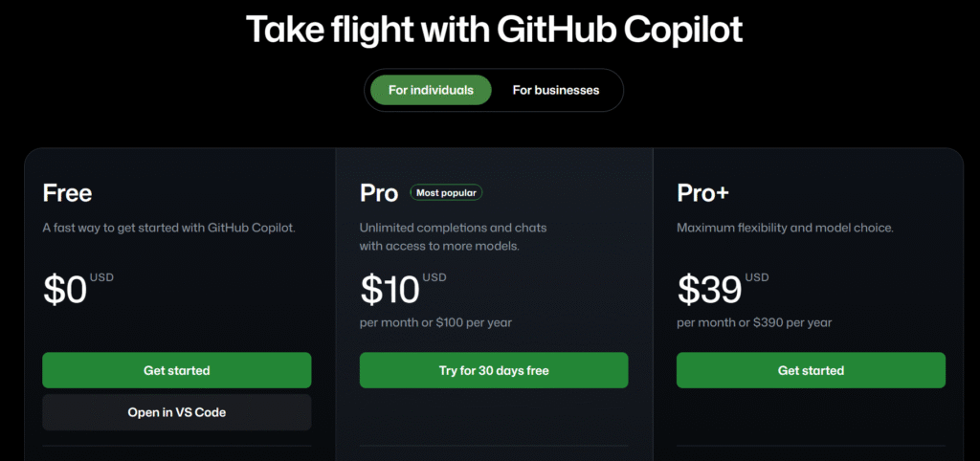Click the Pro plan title
Viewport: 980px width, 461px height.
(379, 193)
